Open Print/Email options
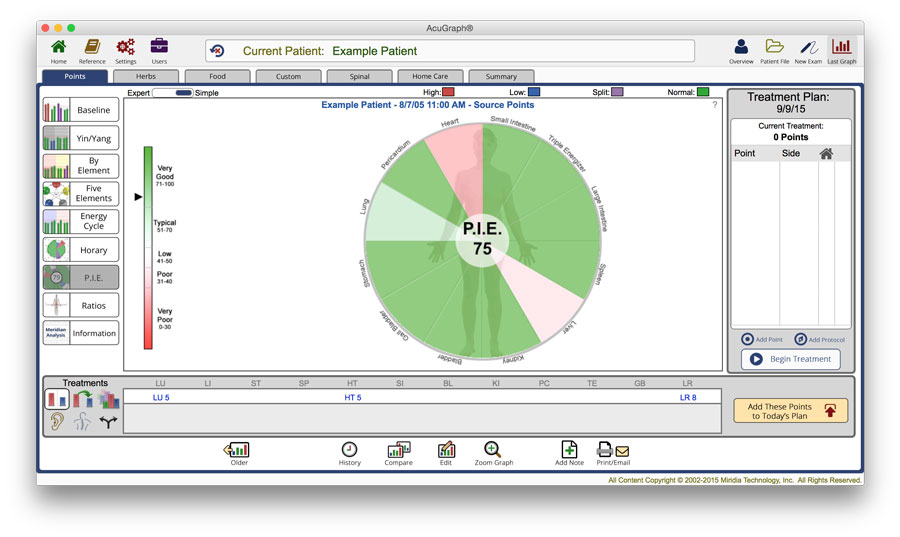The height and width of the screenshot is (537, 900). pos(613,453)
